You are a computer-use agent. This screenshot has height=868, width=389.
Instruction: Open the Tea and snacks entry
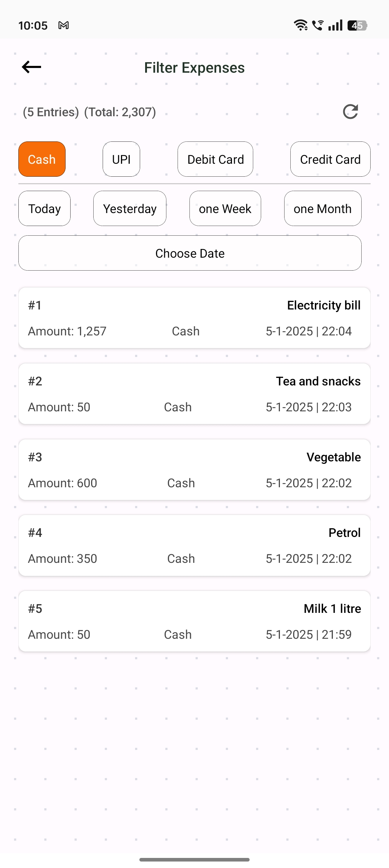pos(194,394)
